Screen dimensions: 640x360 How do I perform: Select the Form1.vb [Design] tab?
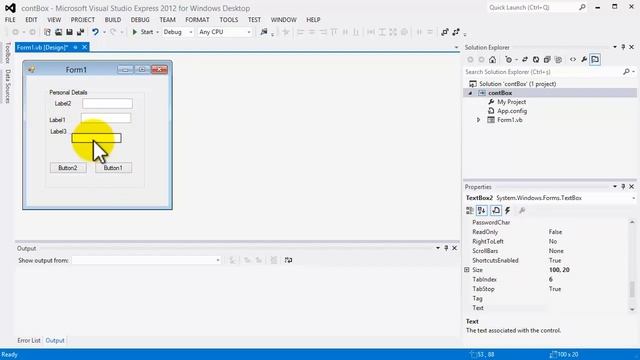click(42, 47)
